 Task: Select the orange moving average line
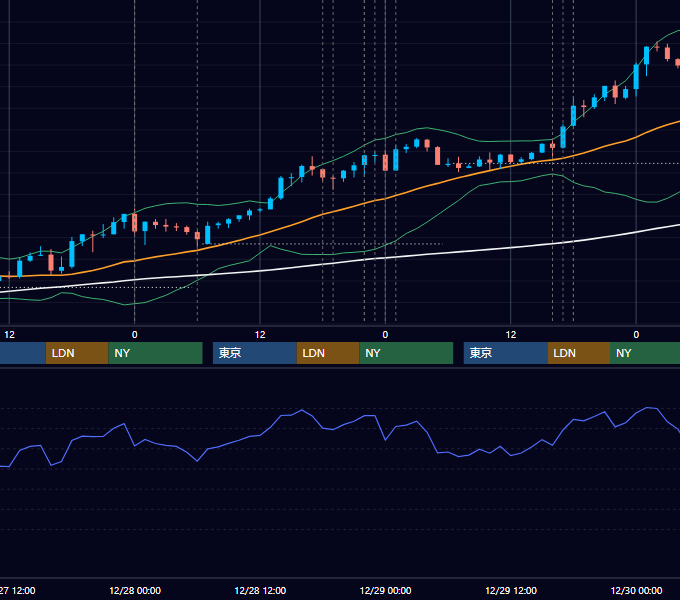point(323,214)
